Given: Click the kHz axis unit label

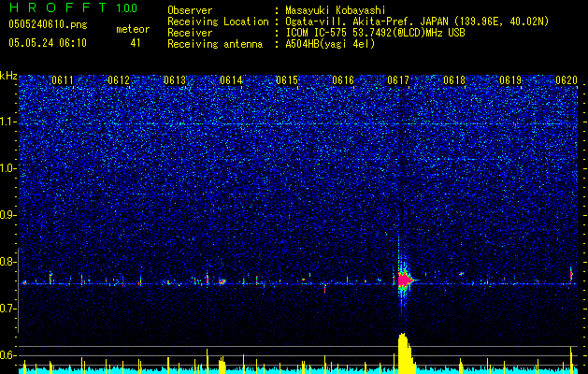Looking at the screenshot, I should tap(8, 76).
